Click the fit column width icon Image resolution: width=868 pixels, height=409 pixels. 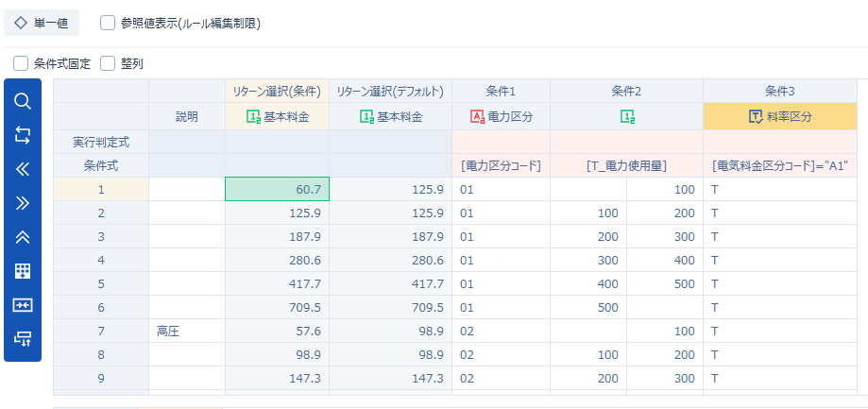point(23,304)
